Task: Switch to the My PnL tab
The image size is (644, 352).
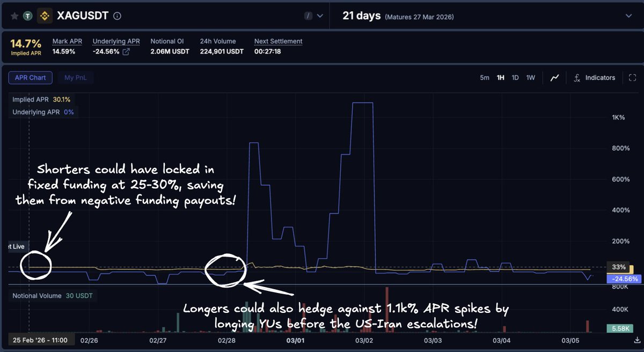Action: point(76,78)
